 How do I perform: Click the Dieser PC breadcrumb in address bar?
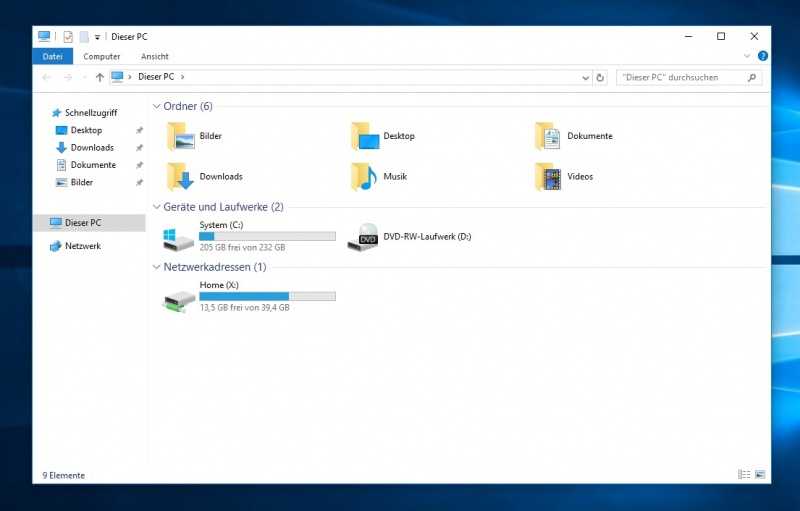156,76
